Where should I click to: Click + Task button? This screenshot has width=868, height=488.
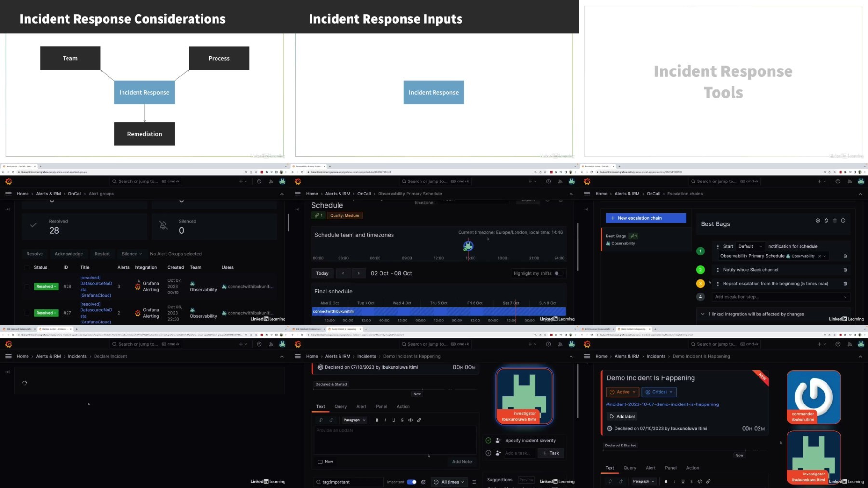pyautogui.click(x=551, y=453)
